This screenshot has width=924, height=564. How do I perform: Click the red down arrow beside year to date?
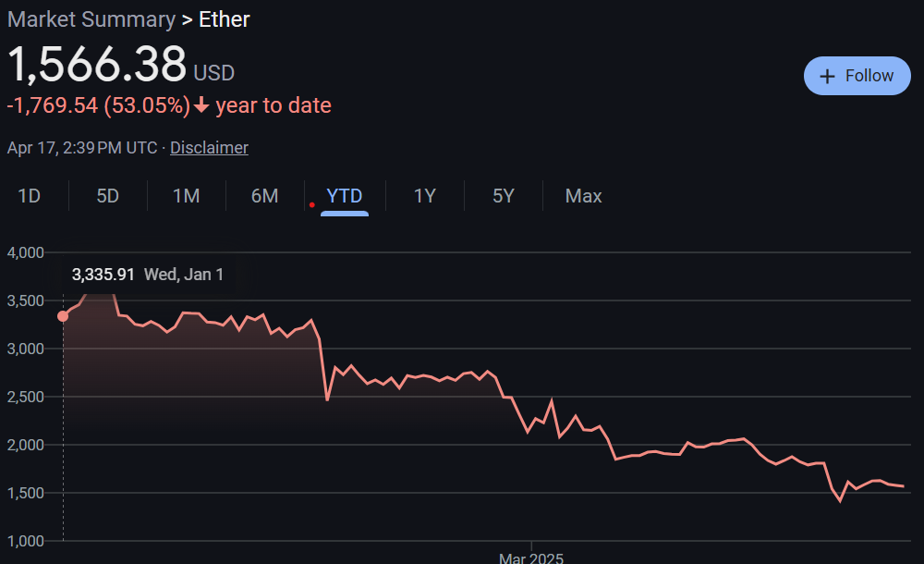coord(201,105)
